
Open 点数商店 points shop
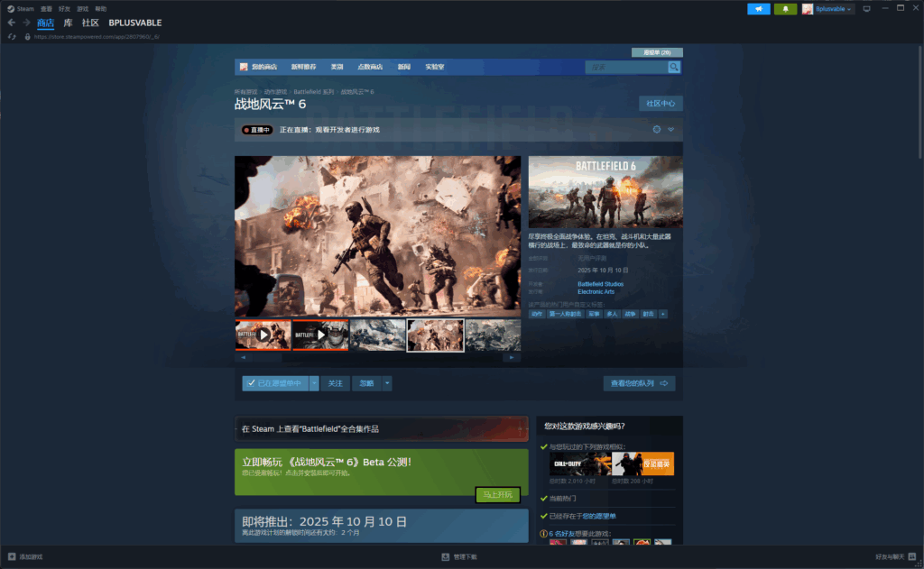pos(370,67)
